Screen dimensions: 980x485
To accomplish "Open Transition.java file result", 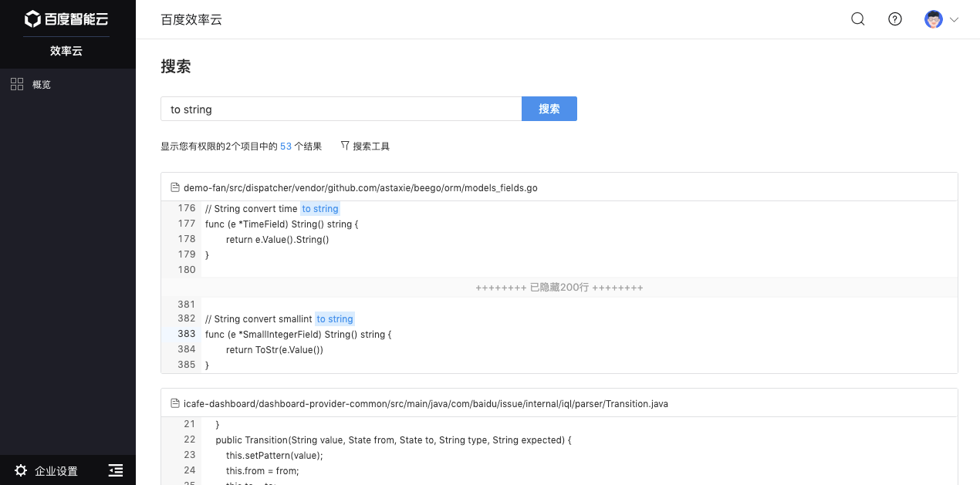I will [x=426, y=403].
